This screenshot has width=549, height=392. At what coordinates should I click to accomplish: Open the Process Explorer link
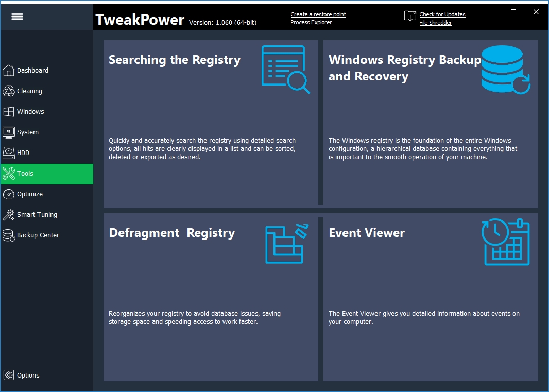tap(311, 22)
